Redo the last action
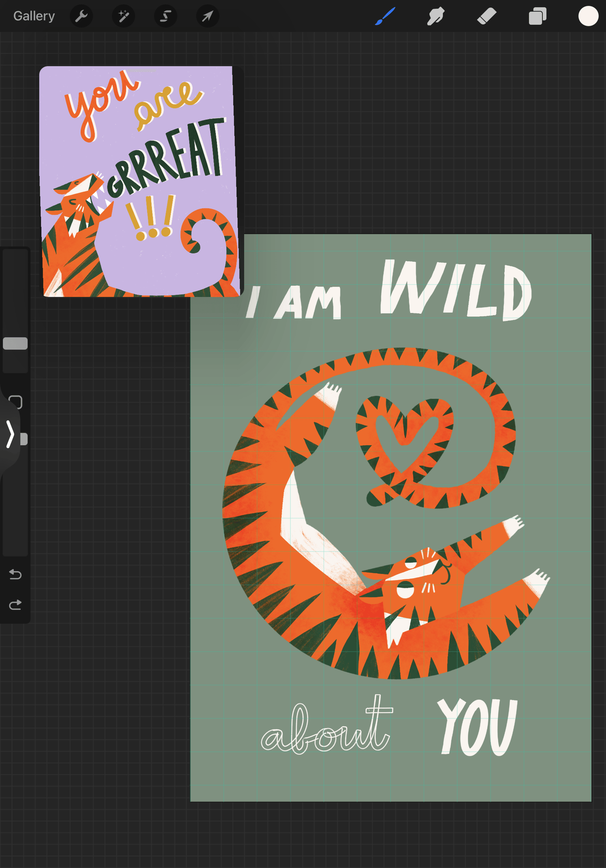The width and height of the screenshot is (606, 868). 15,605
